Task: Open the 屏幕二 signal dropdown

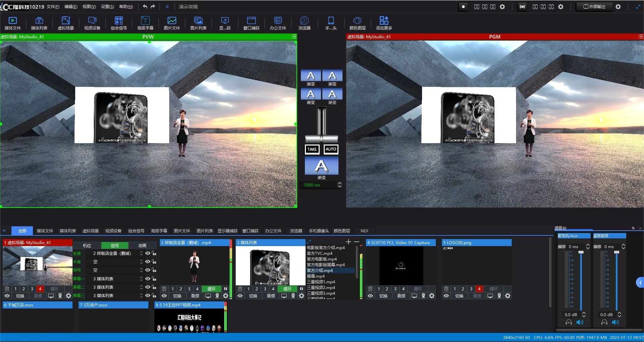Action: (x=115, y=287)
